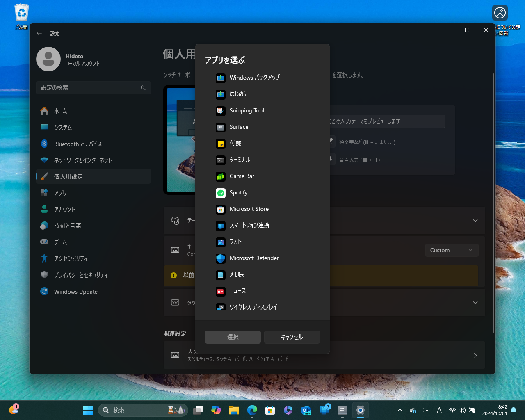Open the input settings row arrow

475,355
